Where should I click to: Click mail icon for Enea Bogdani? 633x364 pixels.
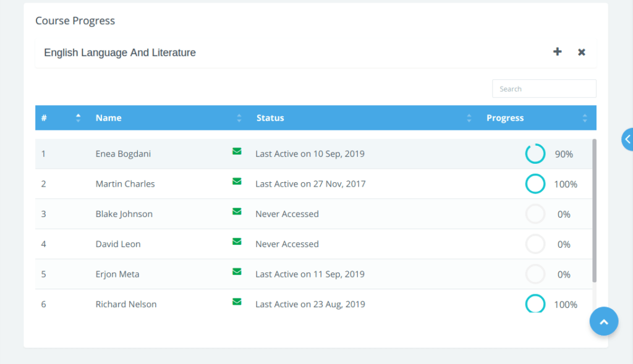[x=237, y=151]
